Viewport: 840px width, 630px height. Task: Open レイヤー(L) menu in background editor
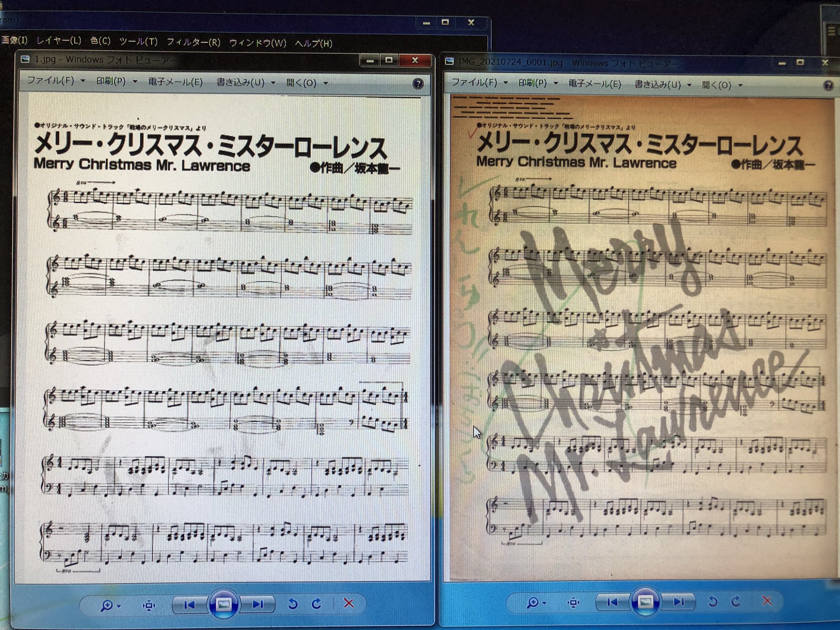(59, 41)
